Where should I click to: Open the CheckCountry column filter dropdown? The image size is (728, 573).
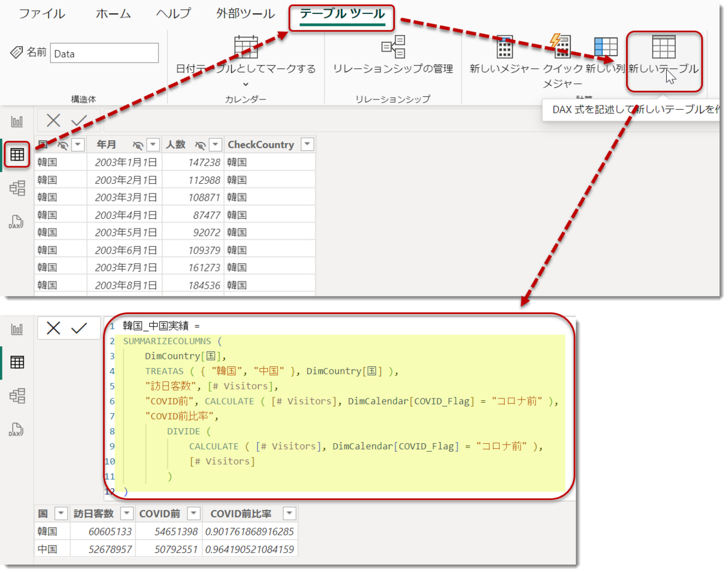(308, 145)
